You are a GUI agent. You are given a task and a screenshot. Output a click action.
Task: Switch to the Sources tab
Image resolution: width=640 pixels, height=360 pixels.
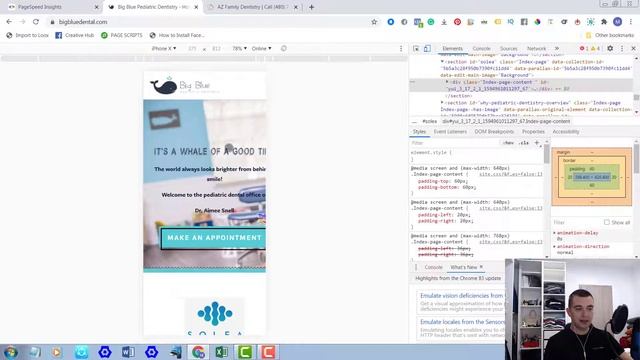(x=509, y=48)
